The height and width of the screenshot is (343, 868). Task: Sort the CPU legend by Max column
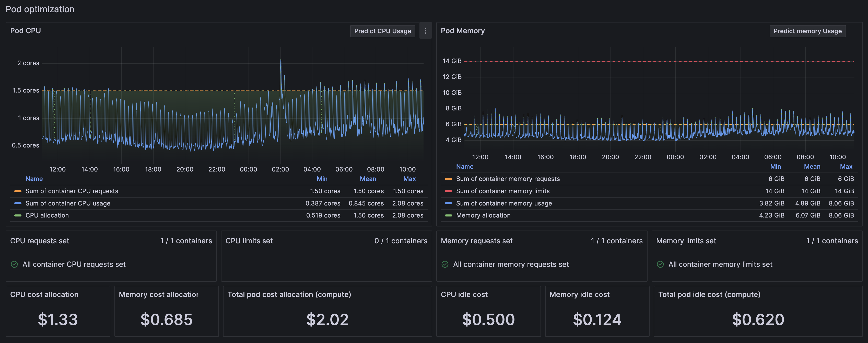coord(409,179)
